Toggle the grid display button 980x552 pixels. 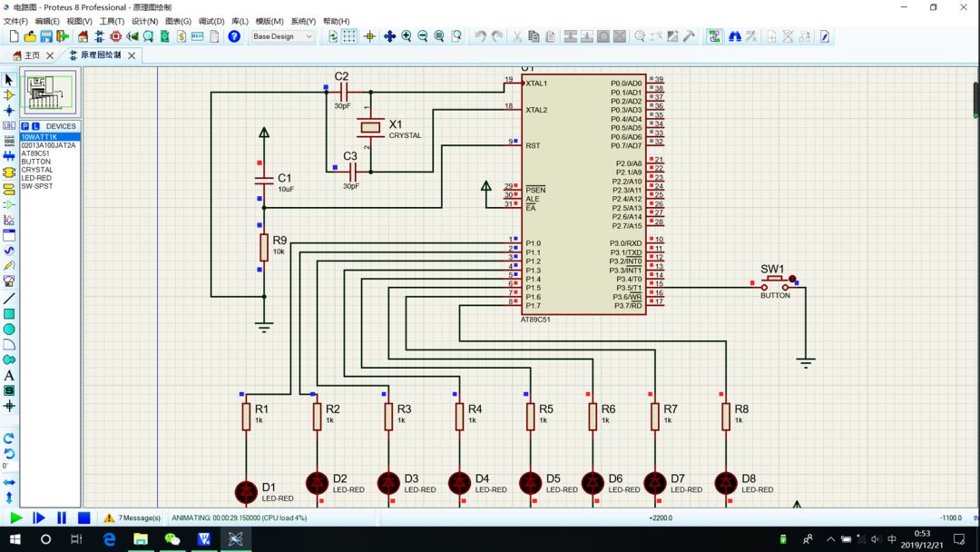pyautogui.click(x=349, y=37)
